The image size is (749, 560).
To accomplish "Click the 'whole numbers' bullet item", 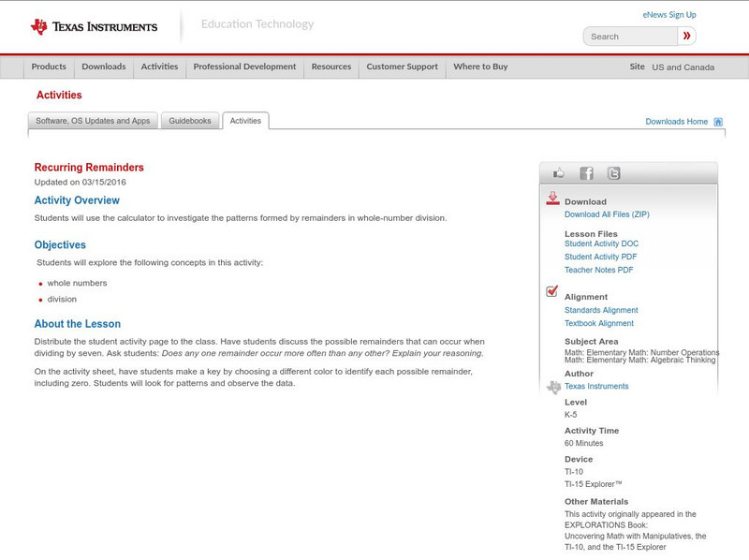I will tap(77, 284).
